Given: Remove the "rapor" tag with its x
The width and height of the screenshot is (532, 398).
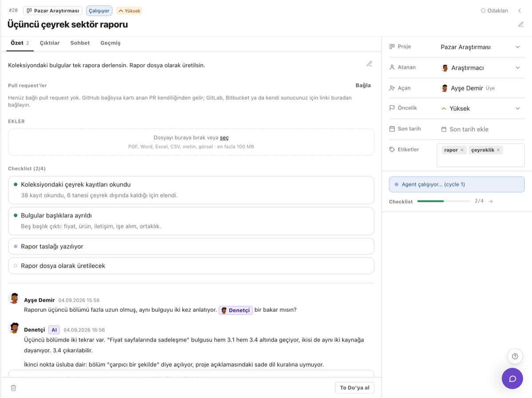Looking at the screenshot, I should (x=462, y=150).
